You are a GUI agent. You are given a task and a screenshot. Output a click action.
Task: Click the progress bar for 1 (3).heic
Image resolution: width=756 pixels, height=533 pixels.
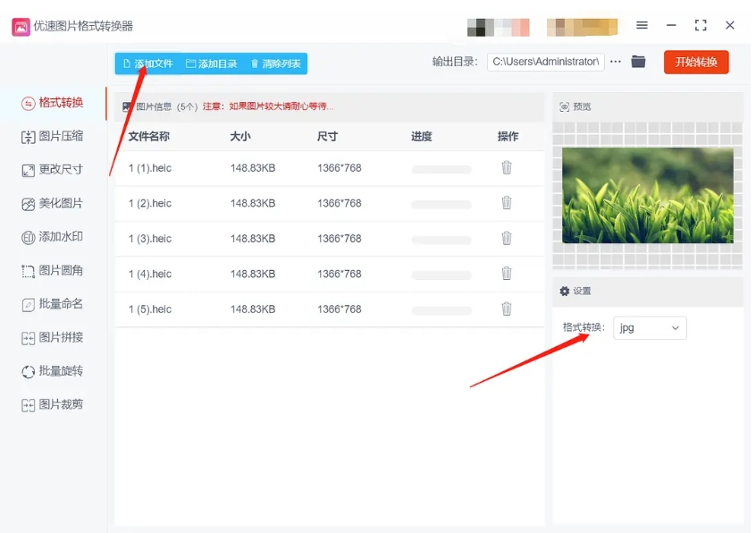(441, 240)
